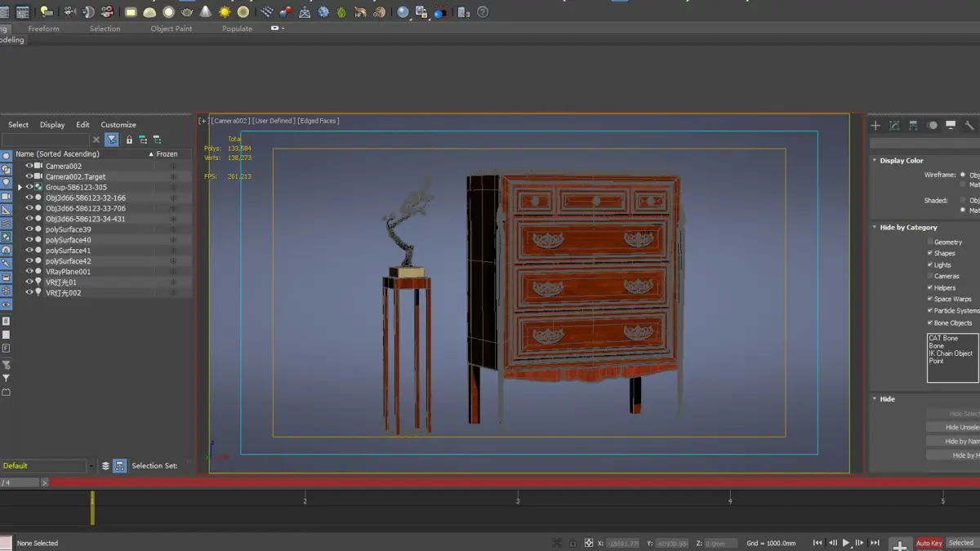Click the yellow time slider marker on timeline
980x551 pixels.
point(92,507)
